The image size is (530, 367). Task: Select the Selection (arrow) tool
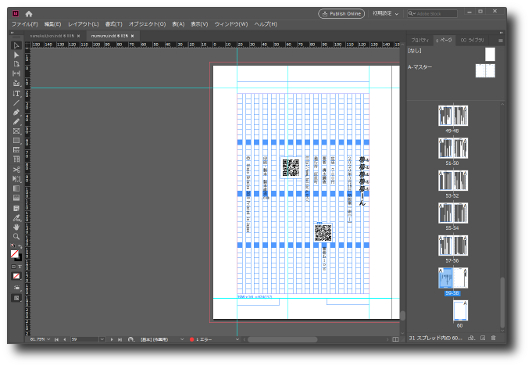pyautogui.click(x=16, y=46)
